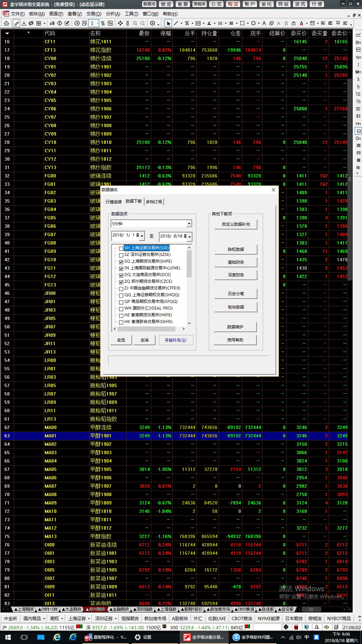Viewport: 362px width, 644px height.
Task: Open the 分析(A) menu
Action: [113, 14]
